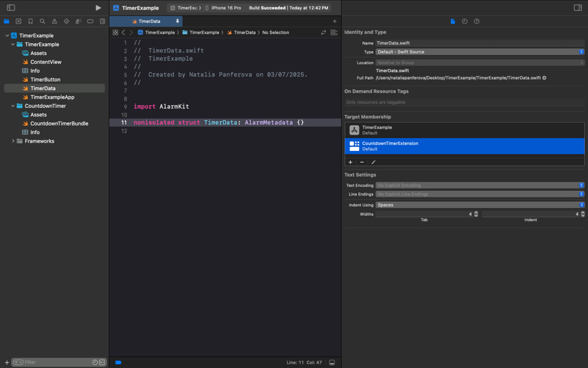The height and width of the screenshot is (368, 588).
Task: Toggle editor review changes arrows
Action: [323, 33]
